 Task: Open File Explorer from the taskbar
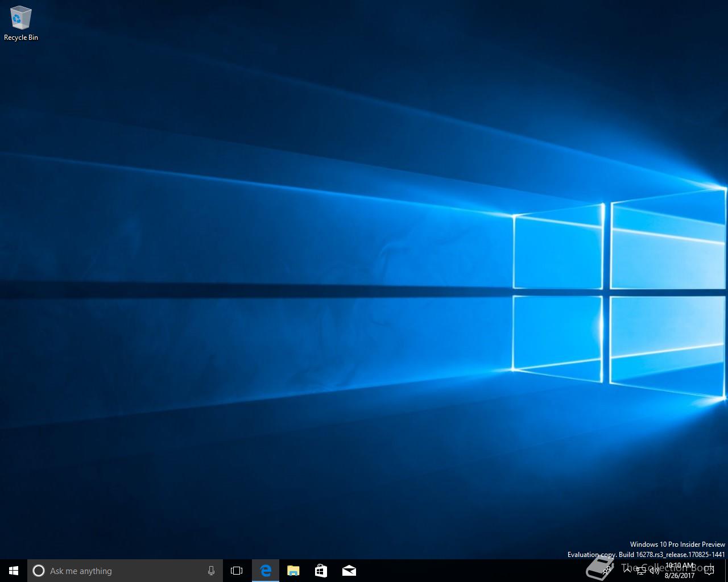click(293, 571)
